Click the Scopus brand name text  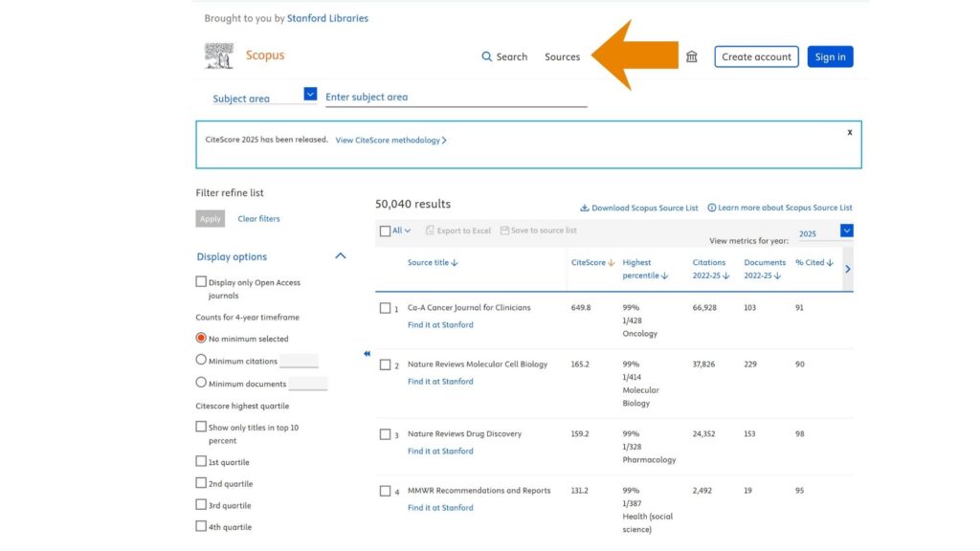click(x=265, y=55)
